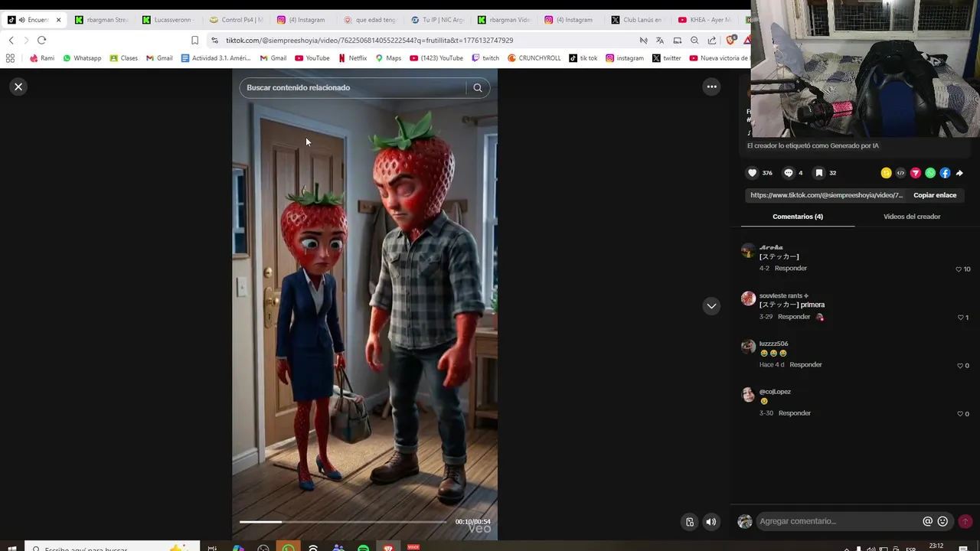The image size is (980, 551).
Task: Post comment with red send button
Action: pyautogui.click(x=965, y=521)
